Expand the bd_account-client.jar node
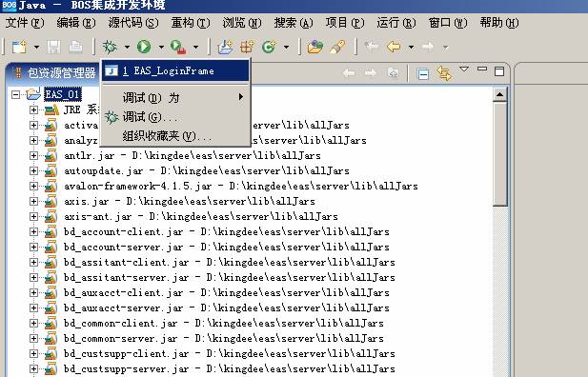The height and width of the screenshot is (377, 588). click(33, 231)
